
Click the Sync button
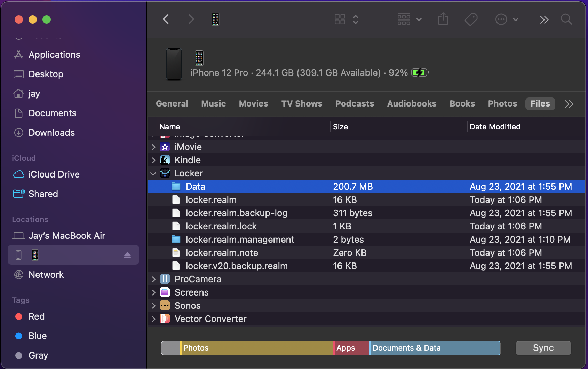coord(543,348)
